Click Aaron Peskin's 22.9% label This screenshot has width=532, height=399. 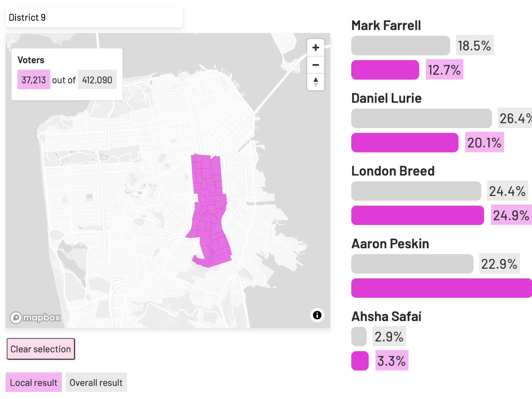click(x=500, y=264)
